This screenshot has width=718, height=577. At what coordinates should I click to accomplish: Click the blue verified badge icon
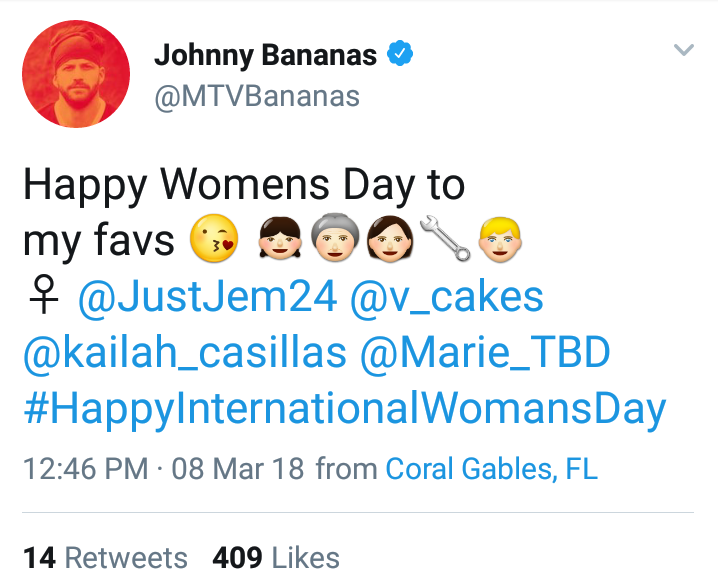(400, 54)
